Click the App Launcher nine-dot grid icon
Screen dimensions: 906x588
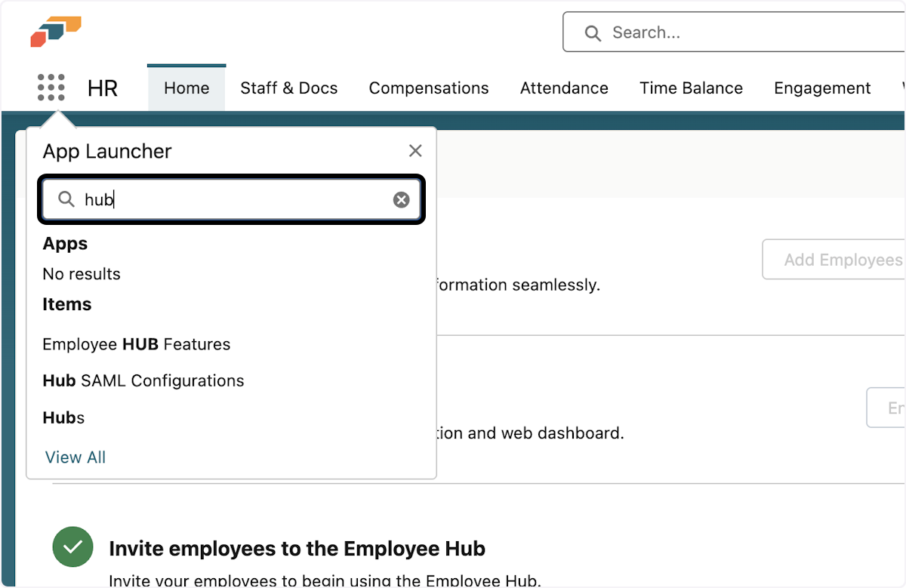51,88
